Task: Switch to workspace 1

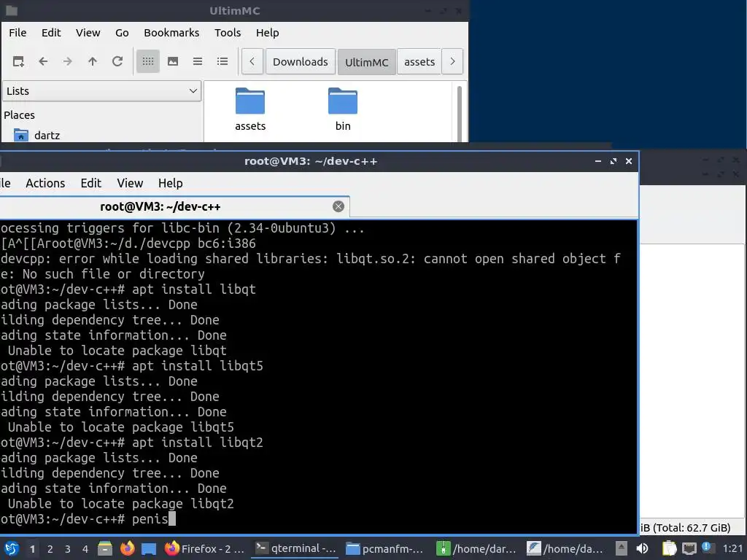Action: (32, 549)
